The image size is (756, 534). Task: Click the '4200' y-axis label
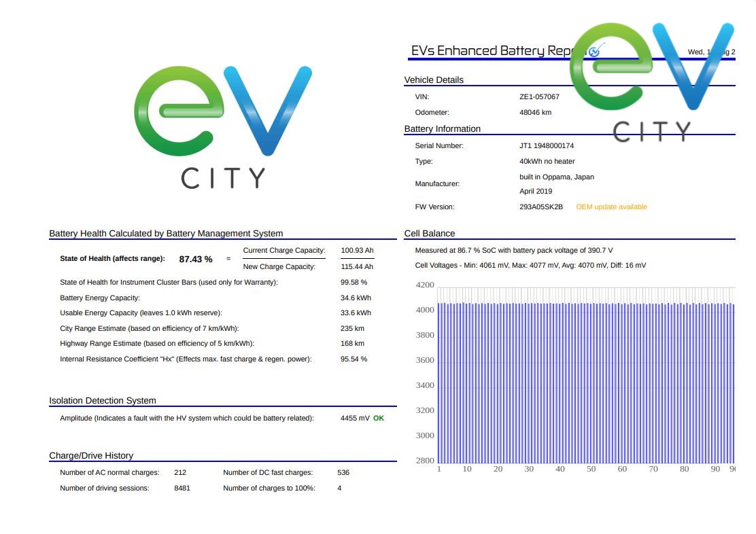425,285
